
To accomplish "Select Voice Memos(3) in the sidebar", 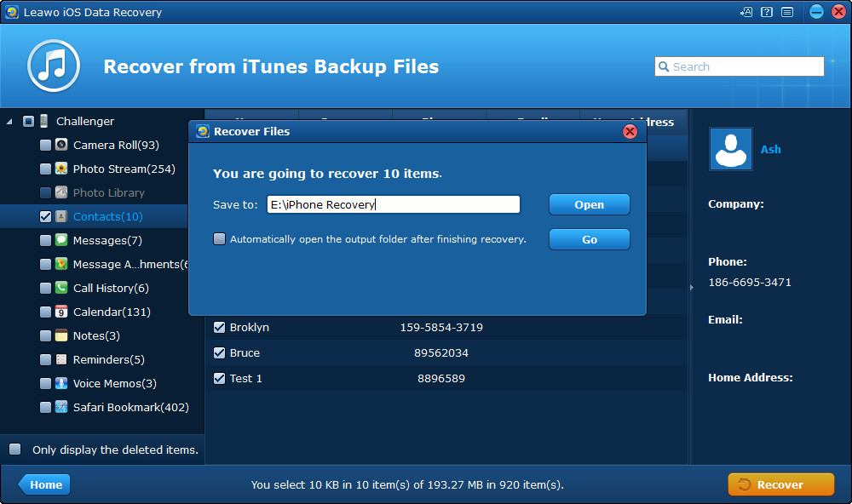I will point(115,383).
